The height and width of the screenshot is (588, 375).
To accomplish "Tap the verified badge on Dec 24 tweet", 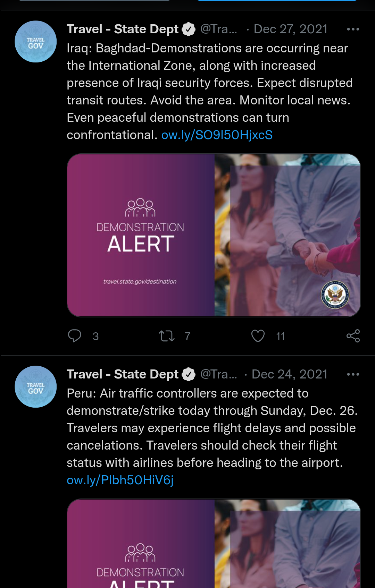I will pos(189,374).
